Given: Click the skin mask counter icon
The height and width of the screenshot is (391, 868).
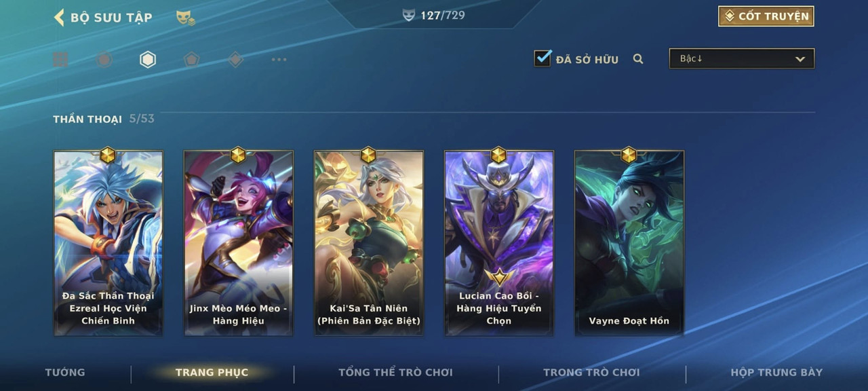Looking at the screenshot, I should (x=408, y=15).
